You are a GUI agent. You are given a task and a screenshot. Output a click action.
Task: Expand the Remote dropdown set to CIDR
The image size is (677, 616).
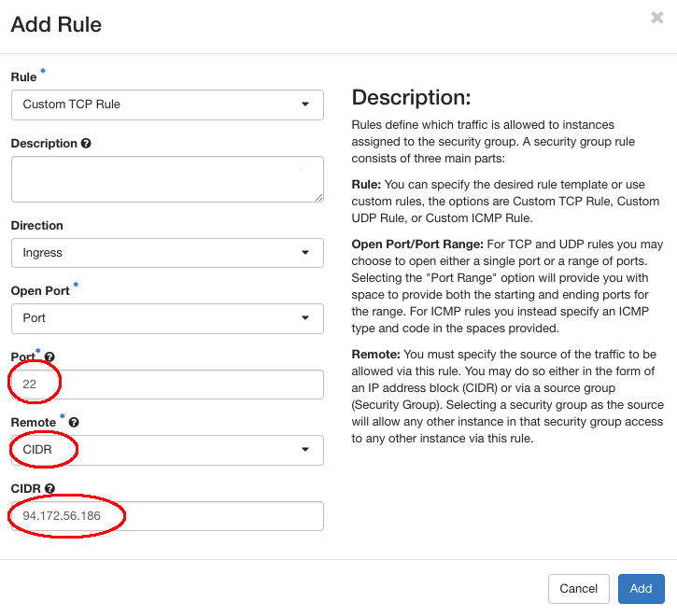point(167,450)
